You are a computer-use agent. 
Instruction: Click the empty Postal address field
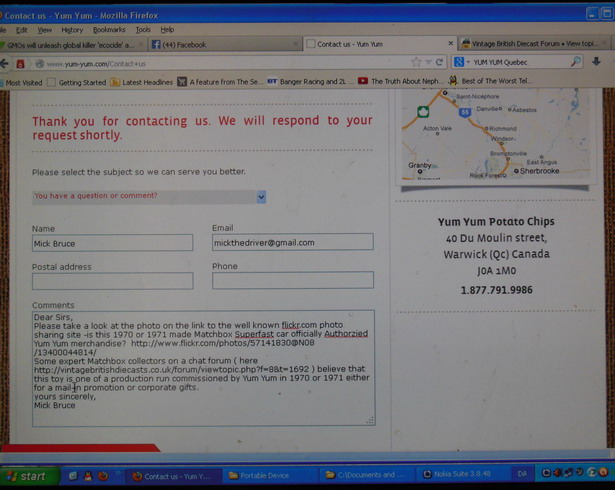click(x=113, y=281)
